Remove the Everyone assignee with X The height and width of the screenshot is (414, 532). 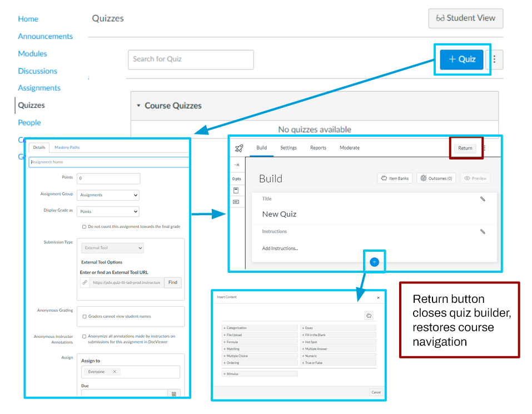click(x=115, y=372)
